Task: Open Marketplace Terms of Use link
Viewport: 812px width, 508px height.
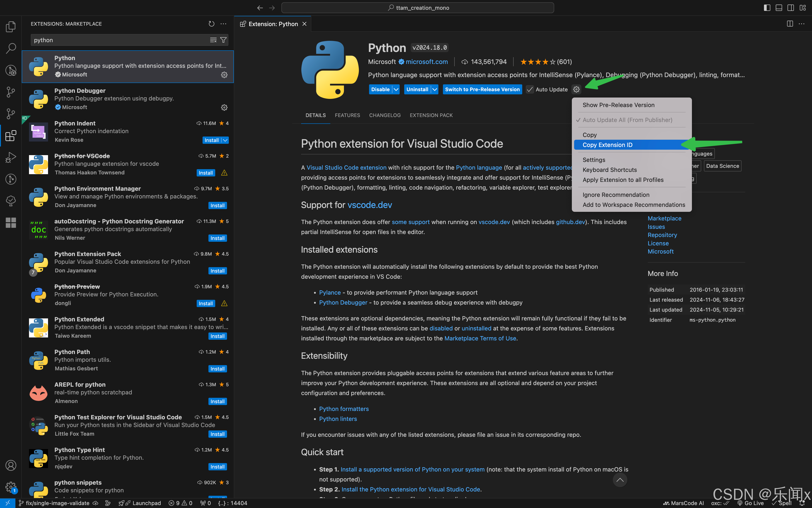Action: pyautogui.click(x=480, y=338)
